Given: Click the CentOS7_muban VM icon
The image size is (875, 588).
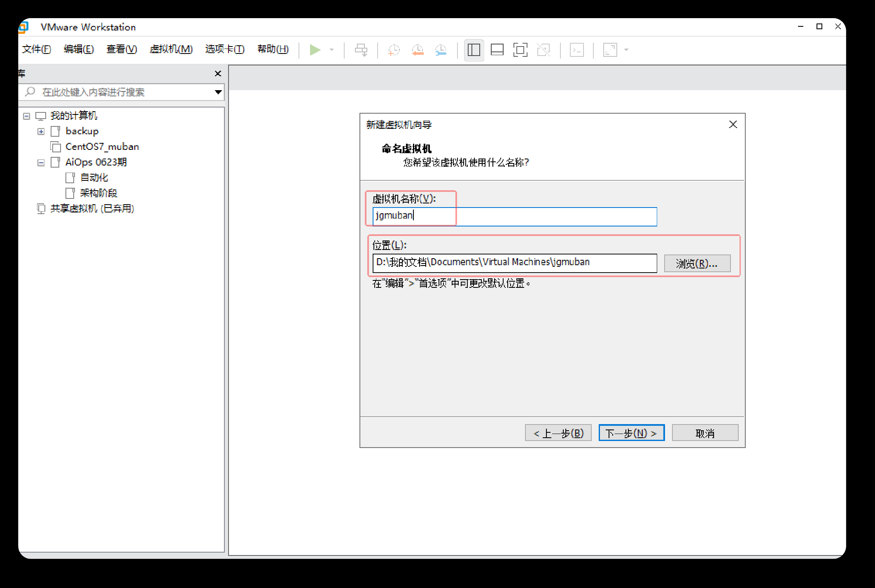Looking at the screenshot, I should (x=56, y=147).
